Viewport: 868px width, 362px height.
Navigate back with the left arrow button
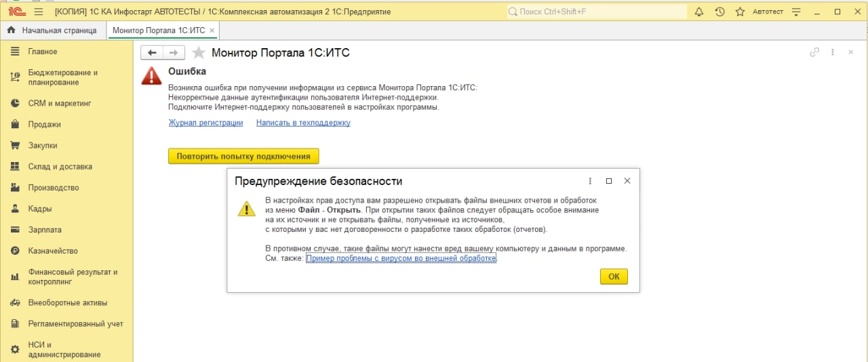tap(152, 53)
